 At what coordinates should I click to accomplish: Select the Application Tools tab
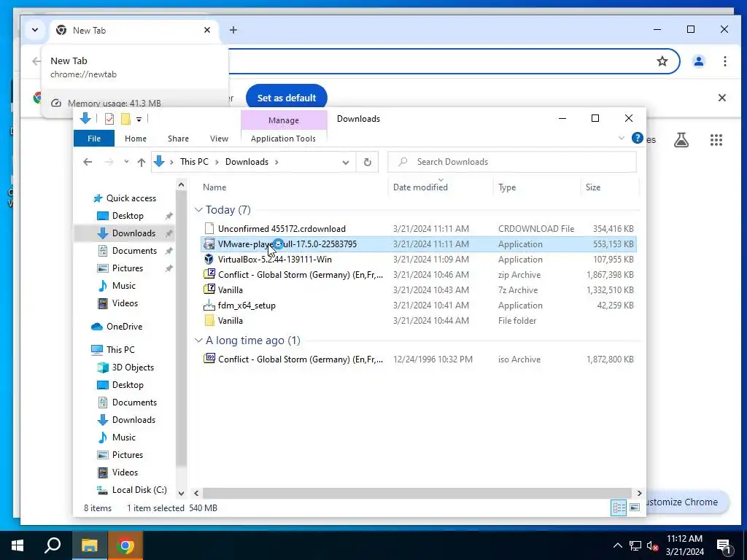point(284,139)
